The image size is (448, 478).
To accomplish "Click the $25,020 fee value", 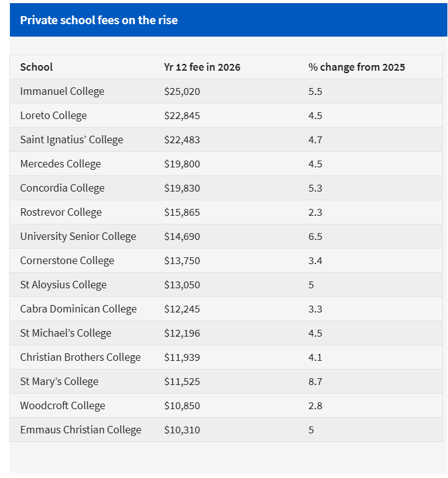I will pos(182,91).
